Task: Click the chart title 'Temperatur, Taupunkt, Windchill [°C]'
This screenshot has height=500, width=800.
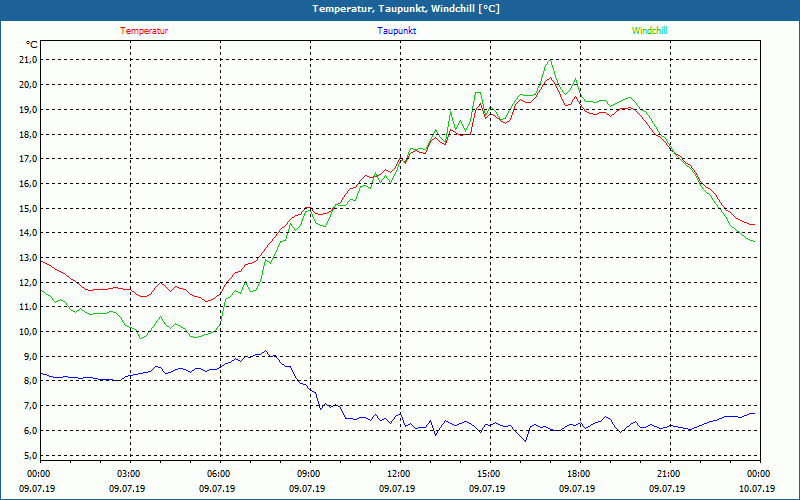Action: 406,9
